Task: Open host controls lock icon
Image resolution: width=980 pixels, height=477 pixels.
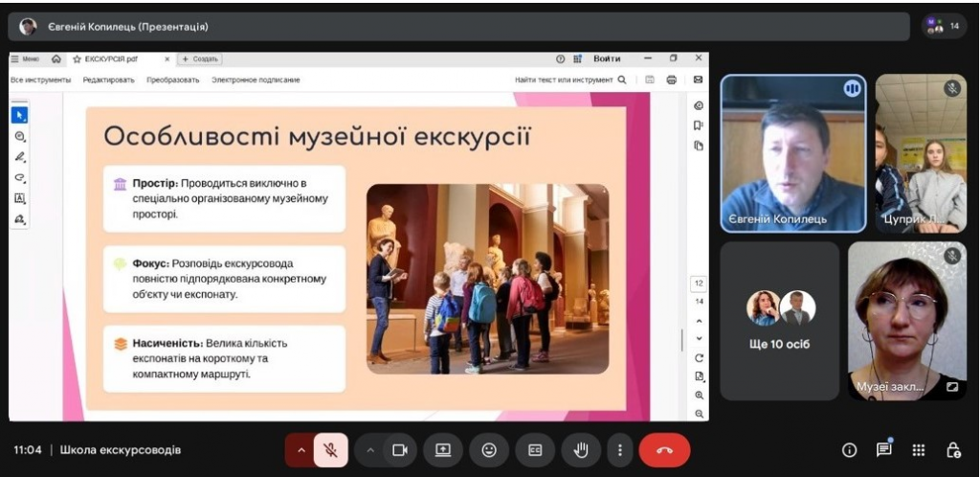Action: (953, 450)
